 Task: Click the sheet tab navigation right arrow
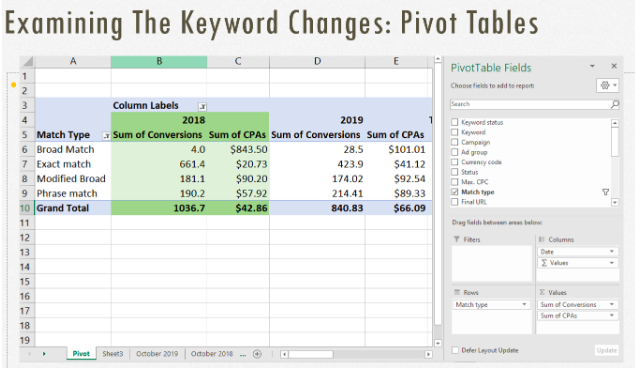tap(44, 354)
